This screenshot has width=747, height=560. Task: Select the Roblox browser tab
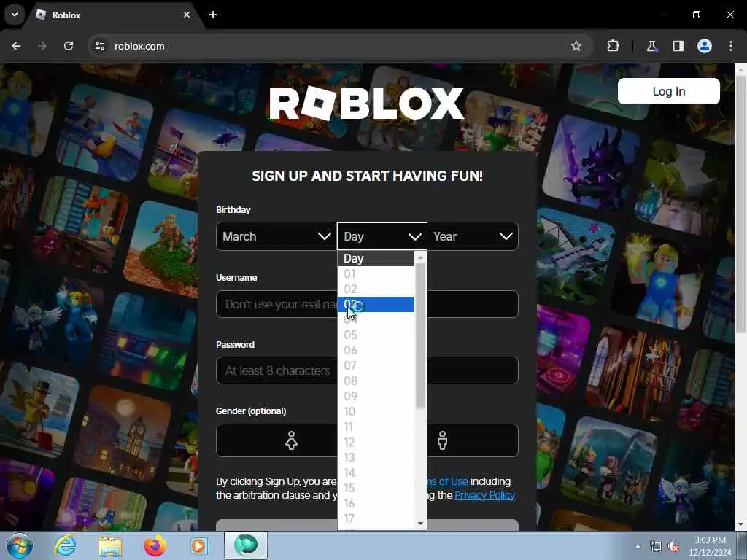(113, 15)
